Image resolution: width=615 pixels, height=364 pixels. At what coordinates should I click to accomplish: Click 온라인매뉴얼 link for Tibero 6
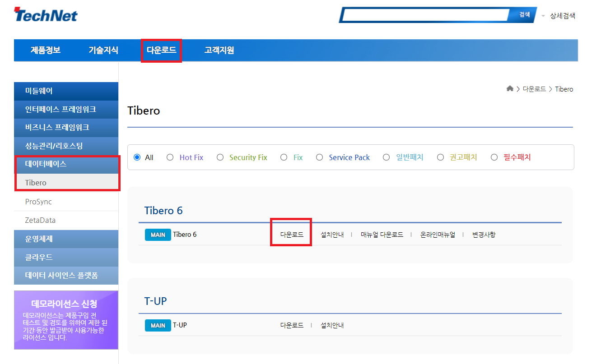click(x=438, y=235)
